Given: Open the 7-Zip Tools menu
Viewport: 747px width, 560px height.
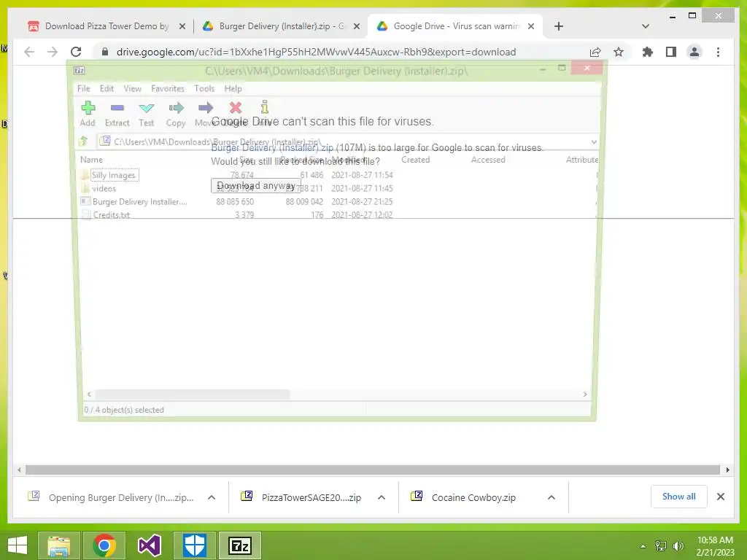Looking at the screenshot, I should tap(204, 88).
